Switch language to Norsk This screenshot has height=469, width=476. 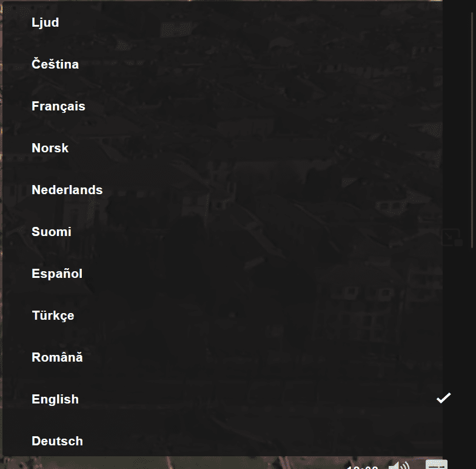(50, 148)
